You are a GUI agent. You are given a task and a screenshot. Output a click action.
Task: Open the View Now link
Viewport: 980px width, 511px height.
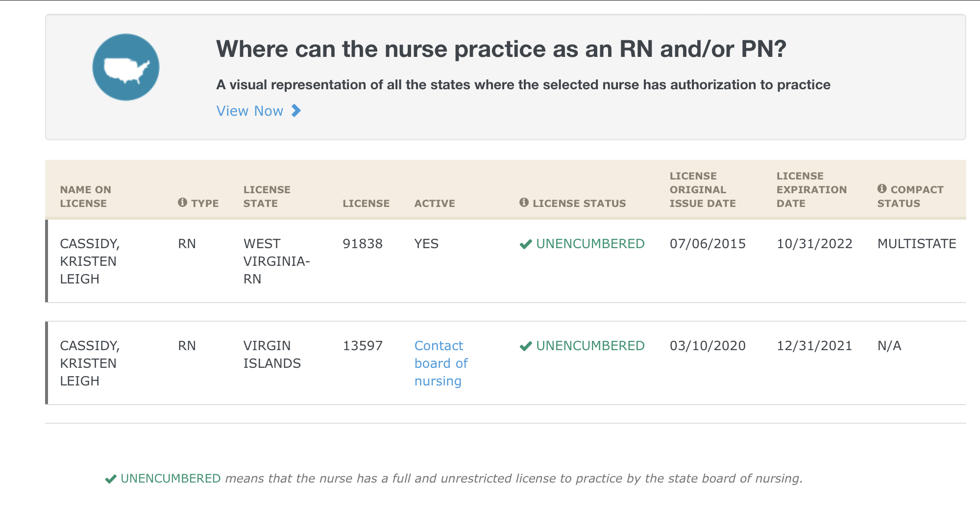(249, 111)
